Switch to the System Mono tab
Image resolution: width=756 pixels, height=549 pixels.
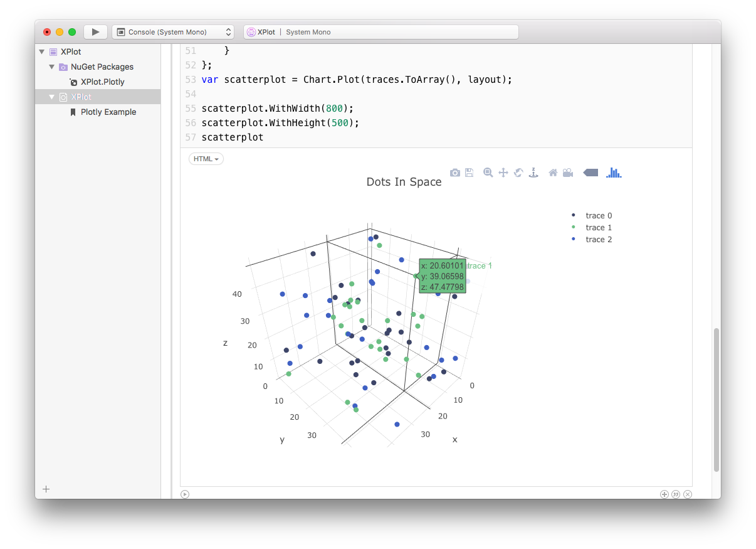[x=308, y=32]
